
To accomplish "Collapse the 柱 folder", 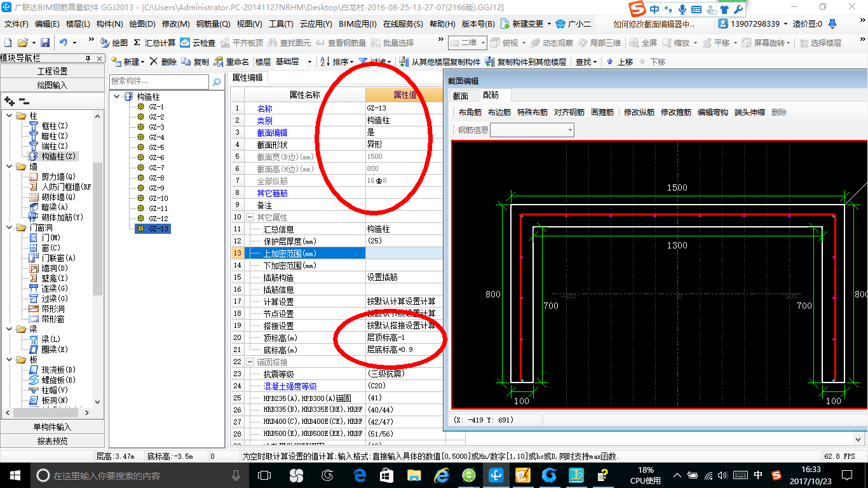I will [x=10, y=116].
